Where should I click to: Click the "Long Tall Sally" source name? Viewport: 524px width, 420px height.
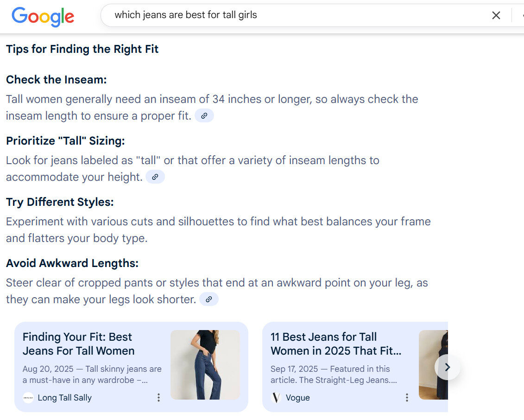[x=64, y=398]
